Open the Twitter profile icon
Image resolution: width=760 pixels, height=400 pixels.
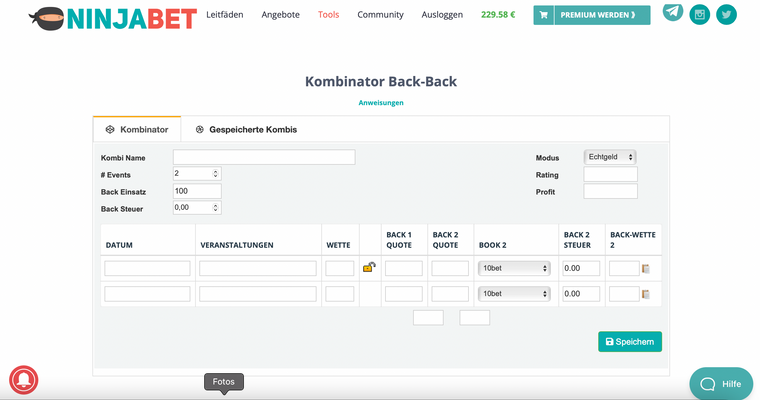726,15
